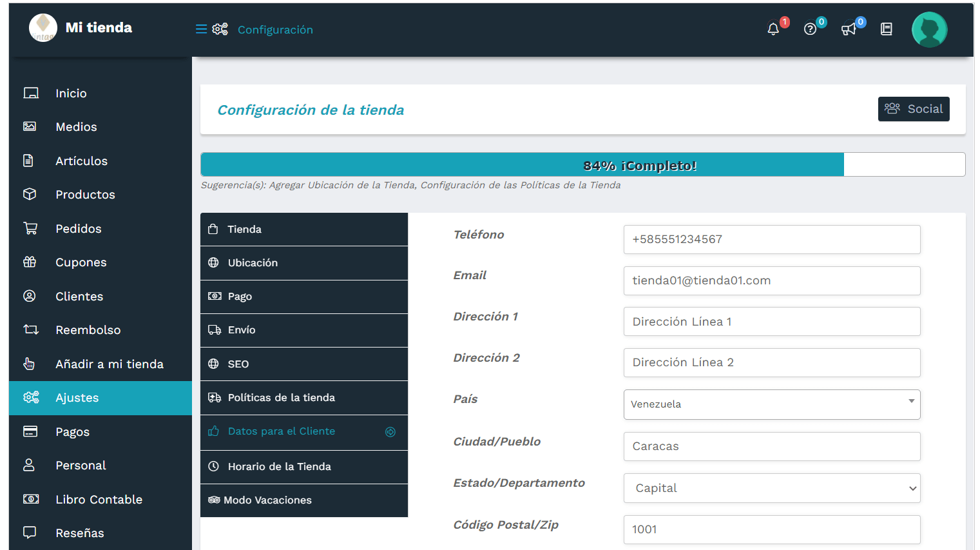Click the Dirección 1 input field
This screenshot has height=550, width=980.
pyautogui.click(x=772, y=321)
